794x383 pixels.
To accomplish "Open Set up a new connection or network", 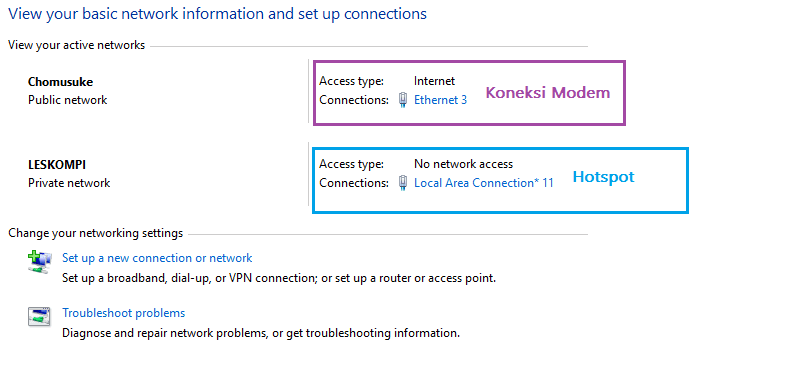I will point(157,258).
